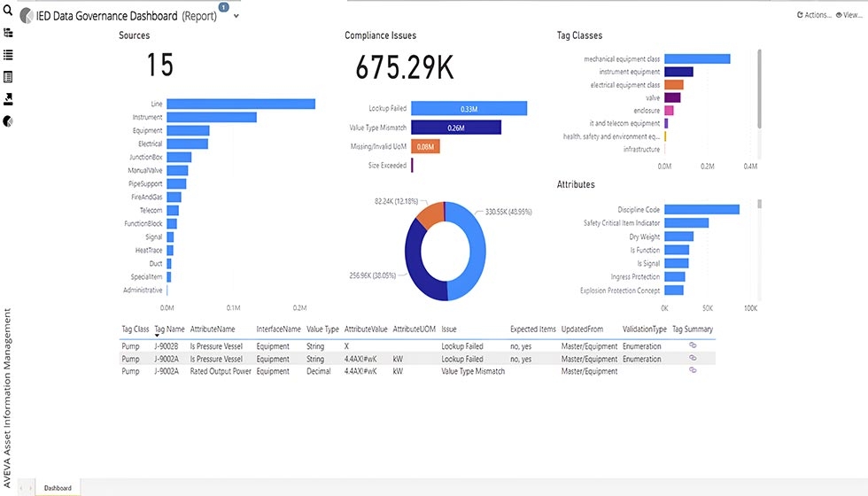Sort table by Tag Name column header
This screenshot has height=496, width=868.
[x=169, y=329]
